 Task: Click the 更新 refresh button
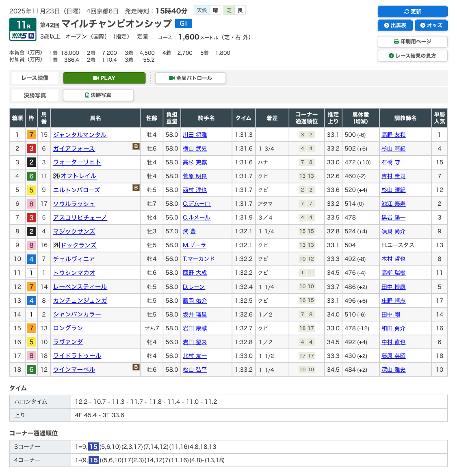click(412, 11)
